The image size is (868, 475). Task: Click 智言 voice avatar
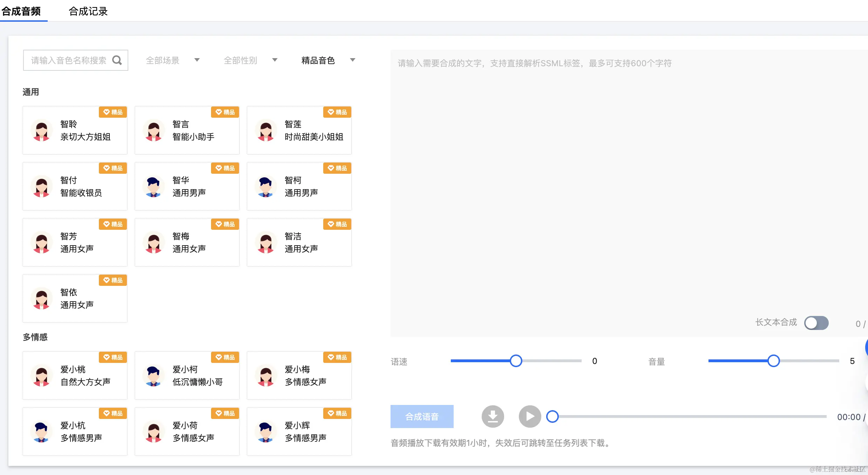point(154,130)
